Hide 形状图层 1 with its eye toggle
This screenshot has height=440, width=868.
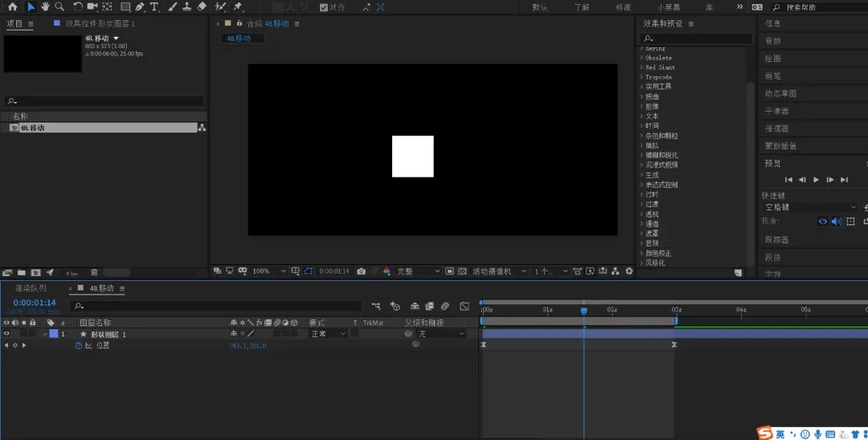(x=6, y=334)
